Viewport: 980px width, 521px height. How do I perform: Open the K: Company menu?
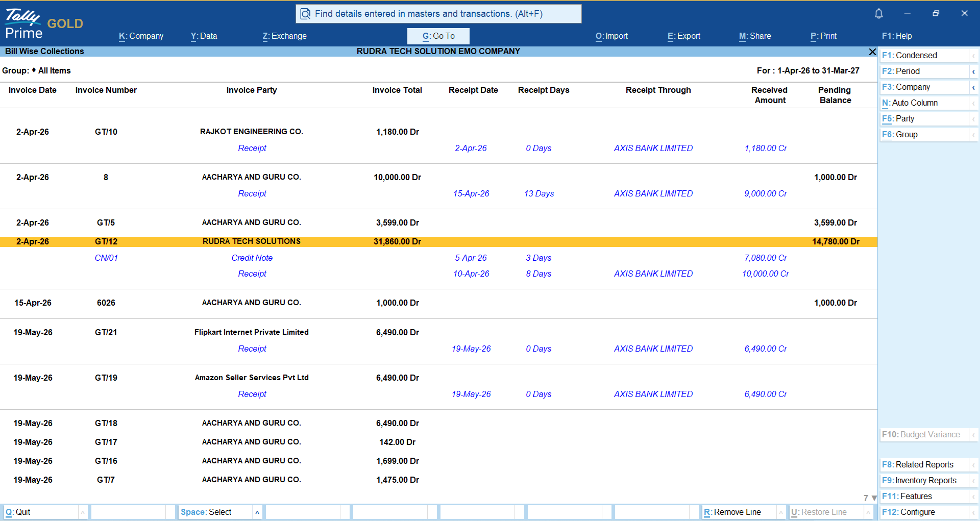[141, 36]
